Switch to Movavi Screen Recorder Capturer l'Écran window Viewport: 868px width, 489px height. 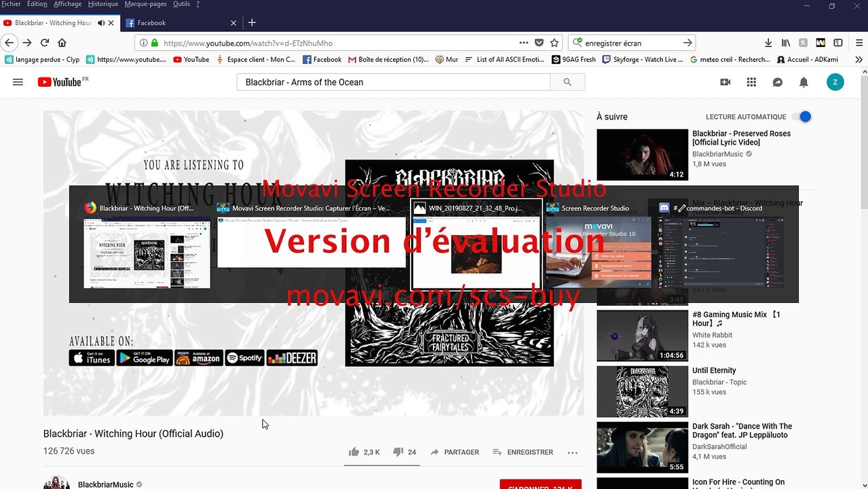pyautogui.click(x=311, y=242)
